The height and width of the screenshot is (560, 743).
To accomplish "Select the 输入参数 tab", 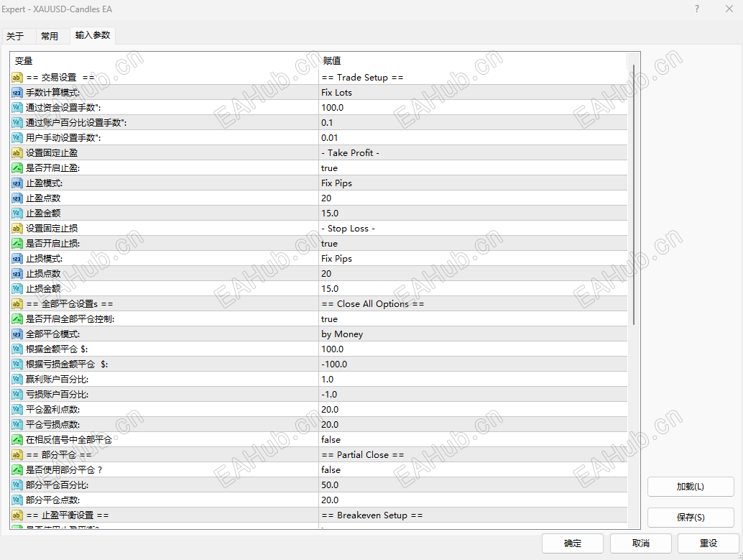I will pos(93,35).
